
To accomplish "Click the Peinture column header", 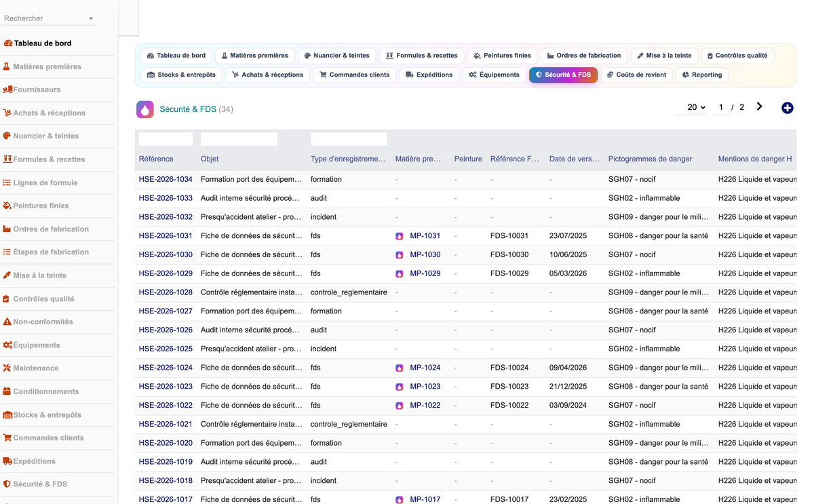I will tap(468, 159).
